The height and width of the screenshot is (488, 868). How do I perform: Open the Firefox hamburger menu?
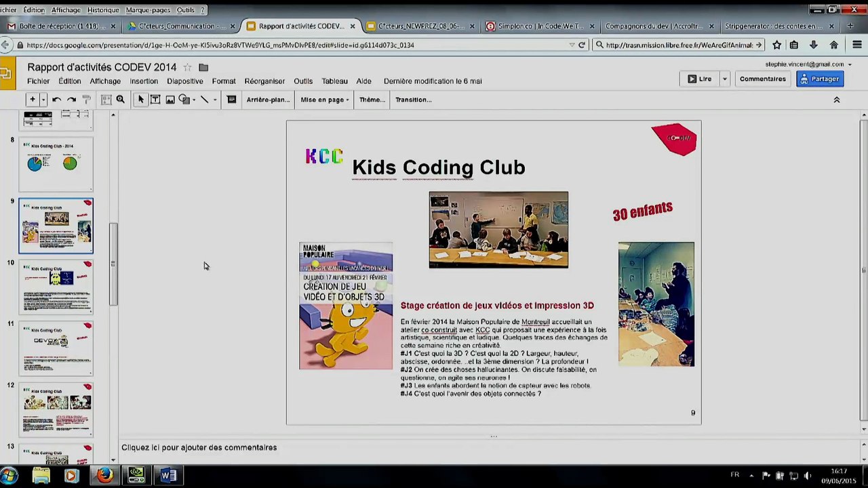(x=858, y=45)
